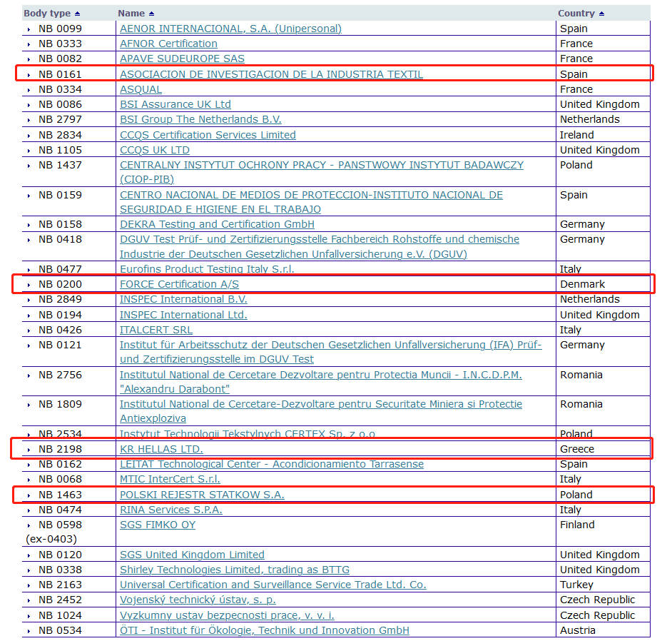Sort by Body type column arrow
This screenshot has height=641, width=672.
tap(77, 14)
